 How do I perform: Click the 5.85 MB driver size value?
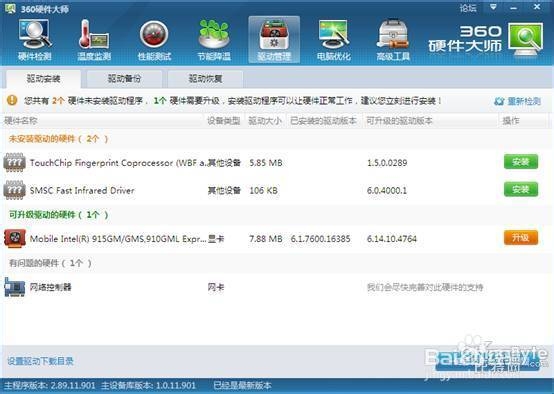pos(266,163)
